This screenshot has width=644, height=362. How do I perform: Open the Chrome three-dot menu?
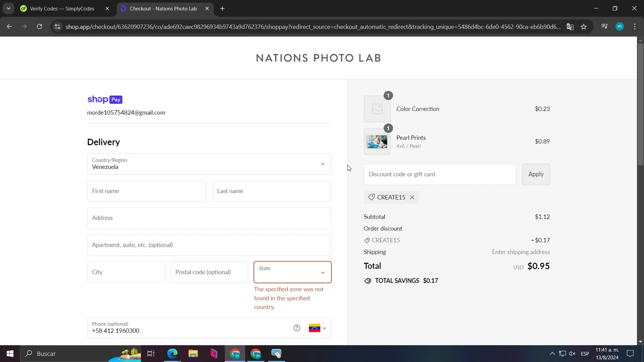click(635, 27)
